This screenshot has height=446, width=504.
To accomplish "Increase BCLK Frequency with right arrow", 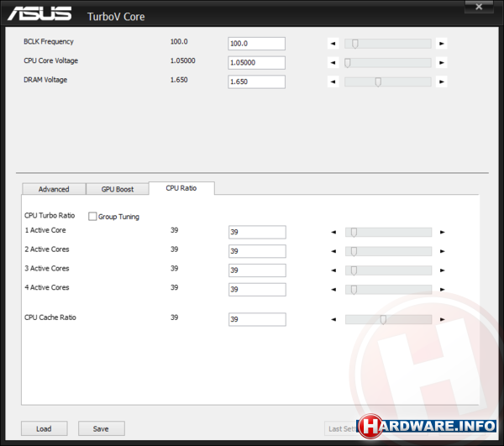I will tap(442, 44).
